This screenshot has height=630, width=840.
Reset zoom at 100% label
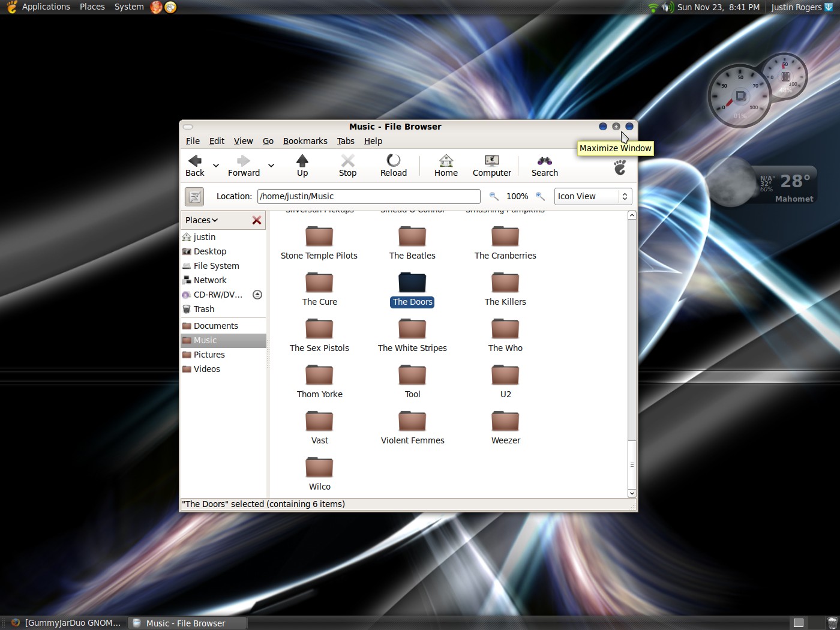(517, 196)
